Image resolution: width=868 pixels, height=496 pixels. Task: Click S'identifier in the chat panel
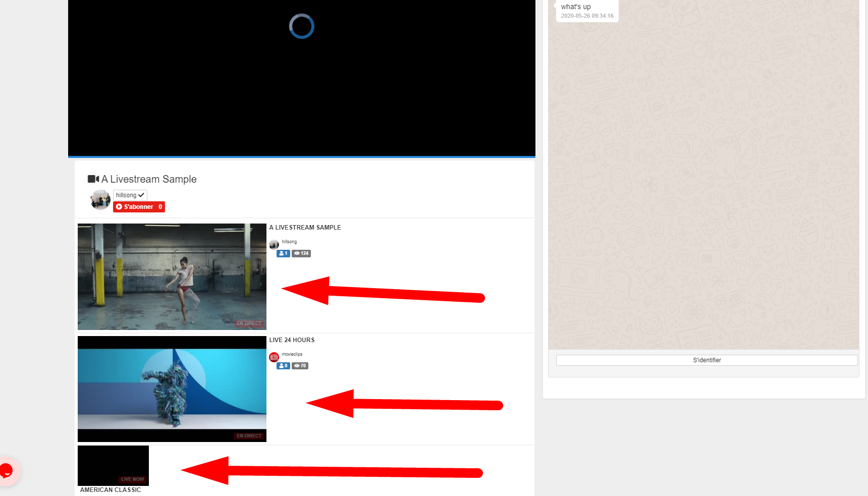(x=707, y=360)
